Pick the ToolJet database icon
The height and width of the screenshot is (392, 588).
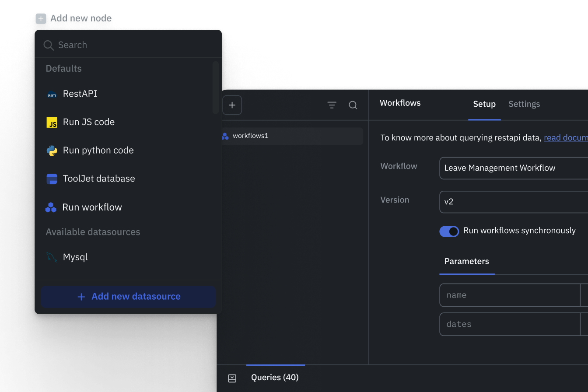(x=52, y=179)
